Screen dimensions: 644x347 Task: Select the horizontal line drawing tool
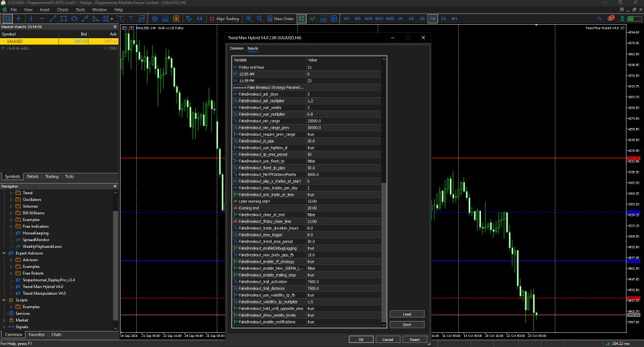click(42, 19)
